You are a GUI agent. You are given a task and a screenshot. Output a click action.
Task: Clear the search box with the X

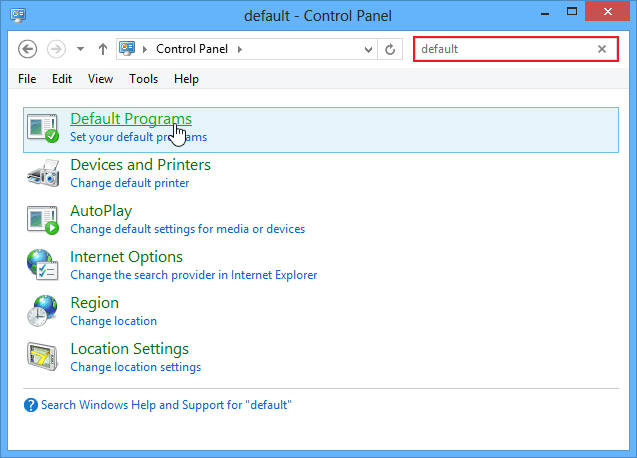point(602,49)
